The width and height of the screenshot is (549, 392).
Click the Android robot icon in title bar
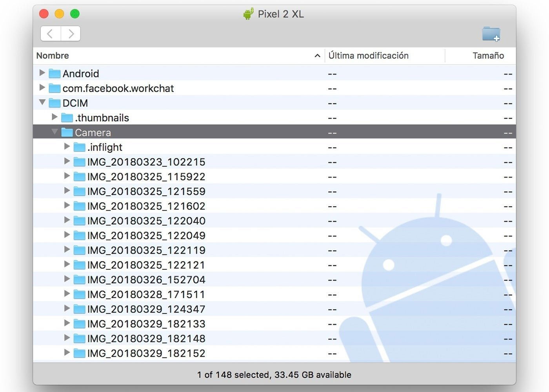[x=248, y=14]
